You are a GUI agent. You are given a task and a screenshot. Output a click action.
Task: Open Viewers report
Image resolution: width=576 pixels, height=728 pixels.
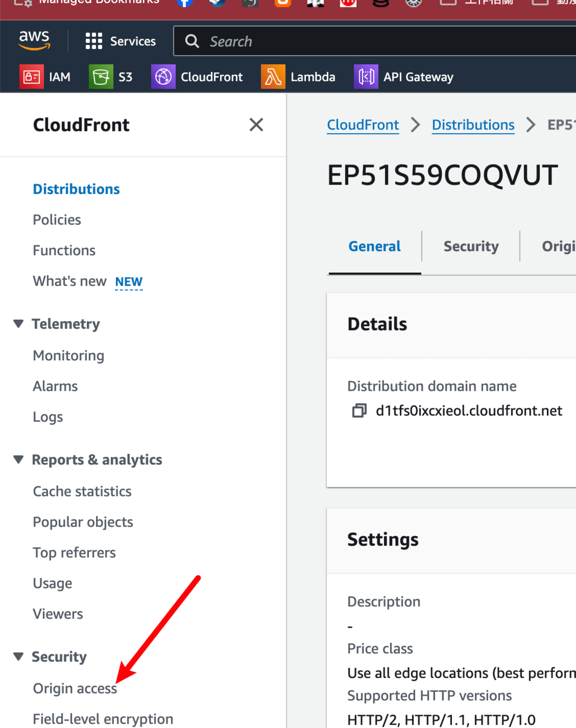click(x=58, y=614)
